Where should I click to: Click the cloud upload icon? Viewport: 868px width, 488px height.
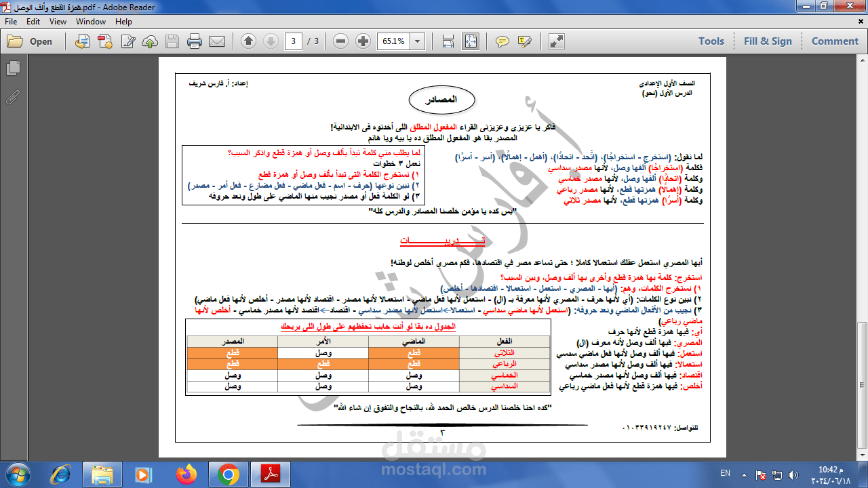[x=150, y=41]
